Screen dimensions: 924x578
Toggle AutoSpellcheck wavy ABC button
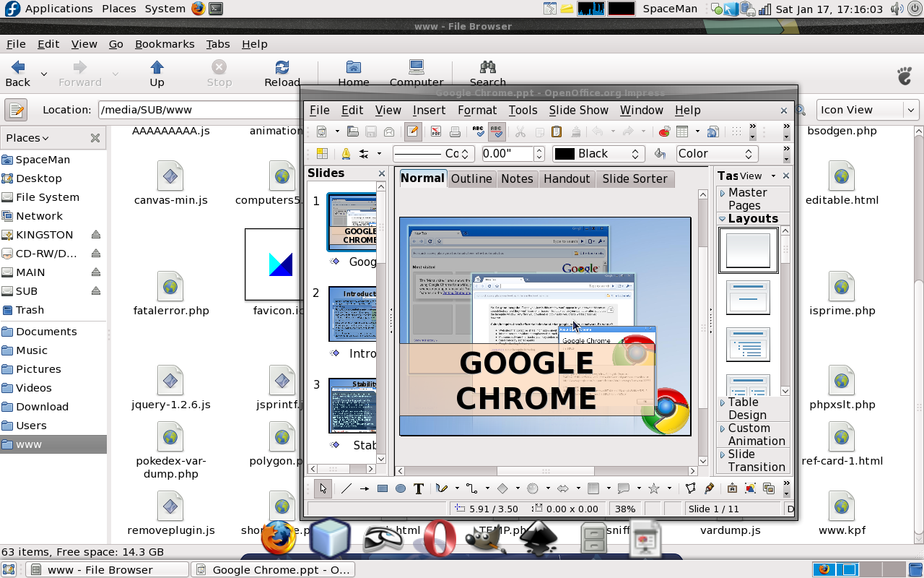pos(497,131)
